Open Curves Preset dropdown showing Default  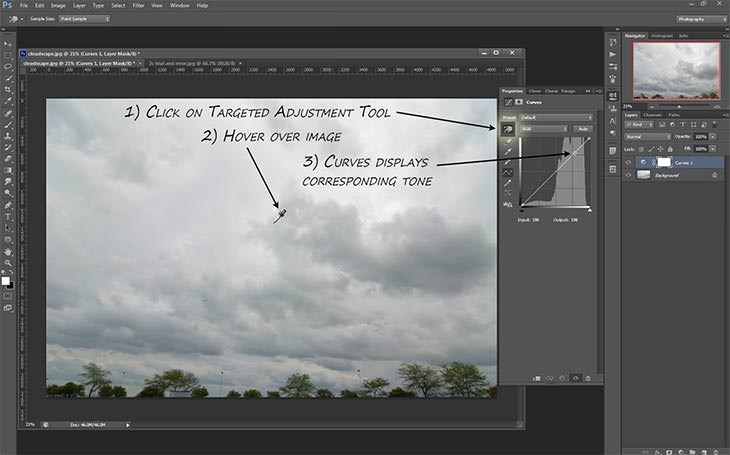coord(556,117)
